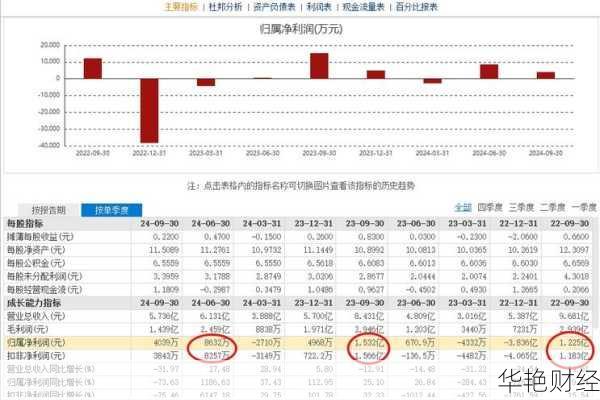Click the 营业总收入同比增长(%) row label

pos(51,369)
